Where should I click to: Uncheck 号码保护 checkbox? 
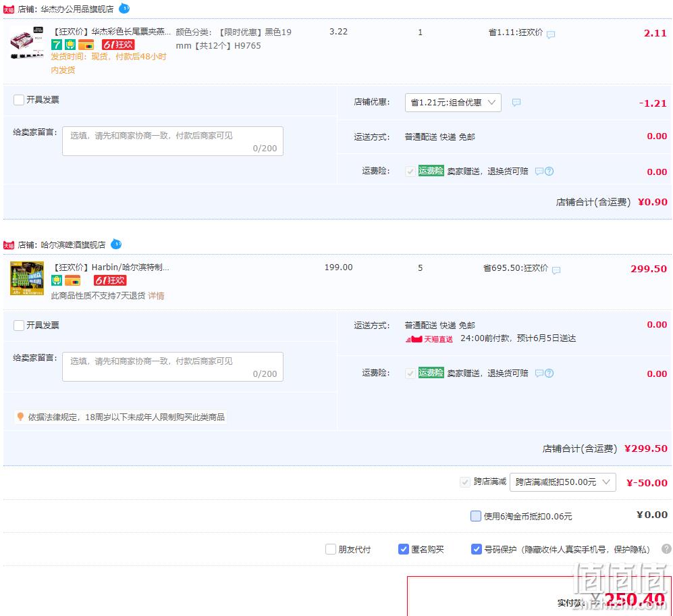(x=476, y=549)
